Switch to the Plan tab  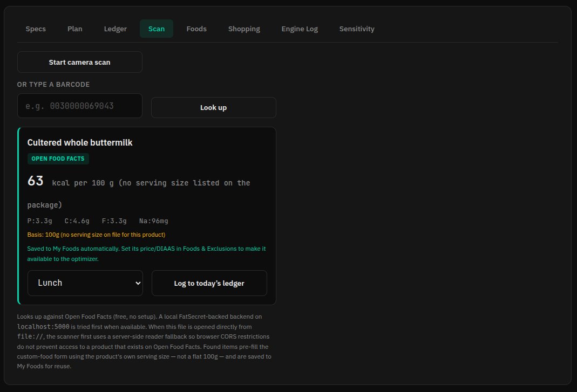point(74,29)
